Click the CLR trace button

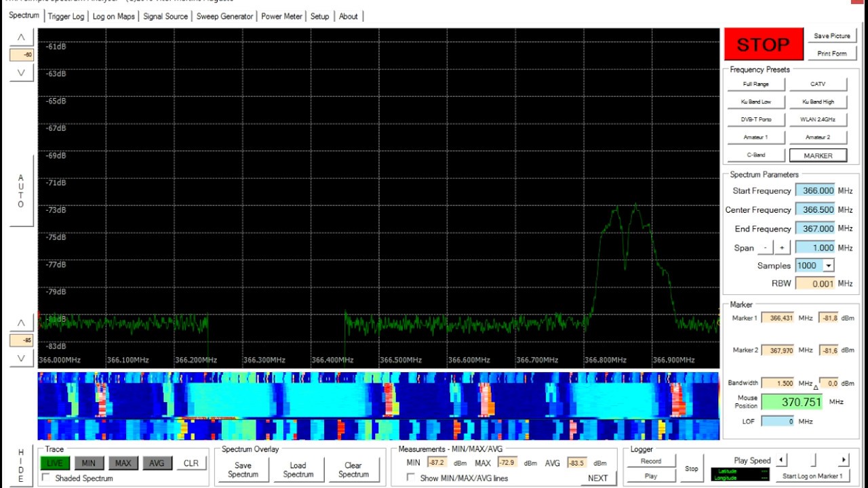pos(191,463)
